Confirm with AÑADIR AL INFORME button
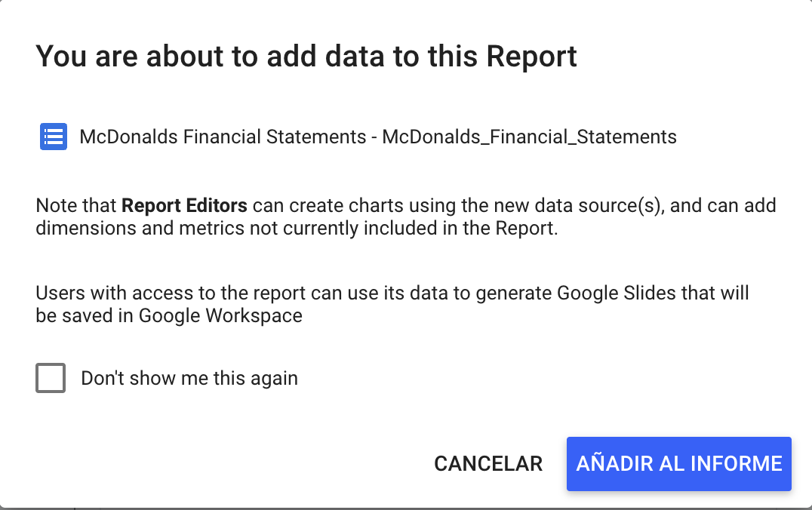 pos(678,463)
